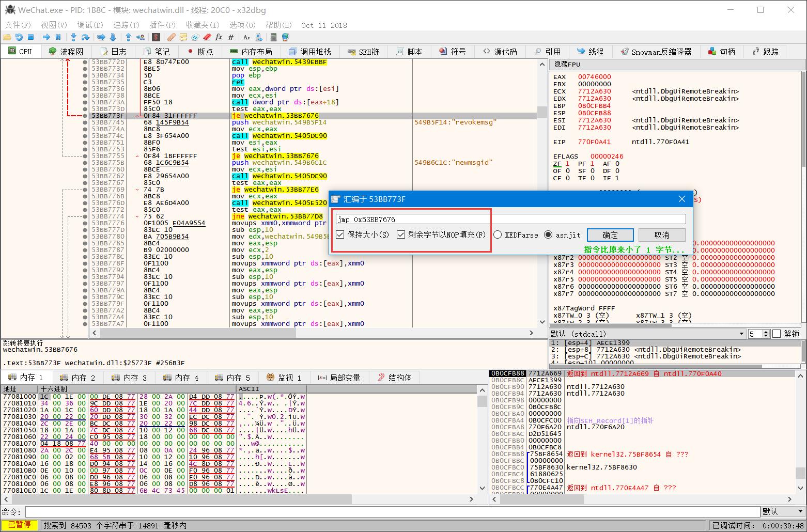Open the 选项 (Options) menu
Viewport: 807px width, 532px height.
(243, 25)
